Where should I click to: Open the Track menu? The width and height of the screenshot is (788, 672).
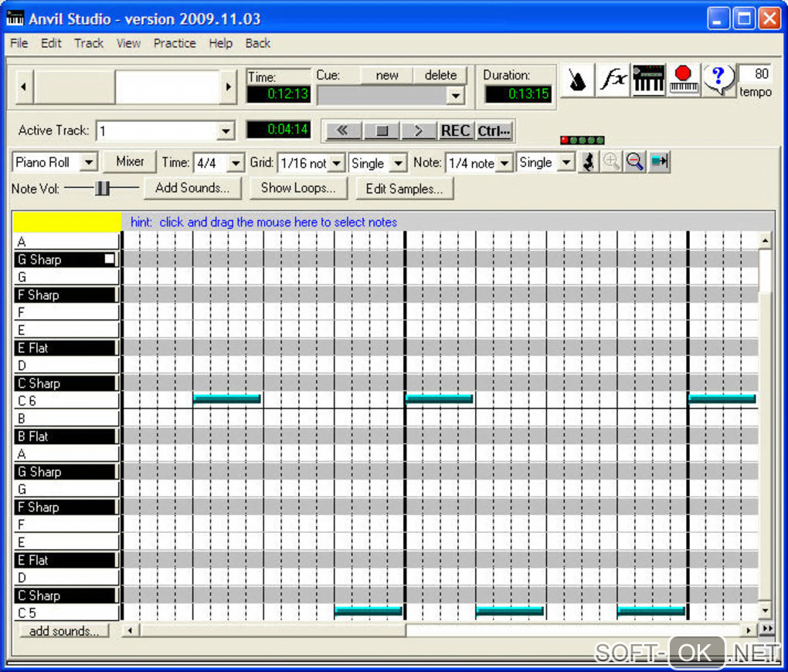pos(88,43)
